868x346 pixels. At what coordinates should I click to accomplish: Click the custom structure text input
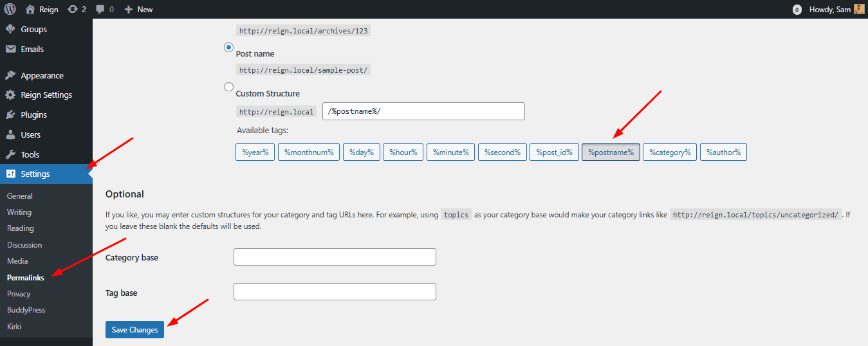(x=423, y=111)
